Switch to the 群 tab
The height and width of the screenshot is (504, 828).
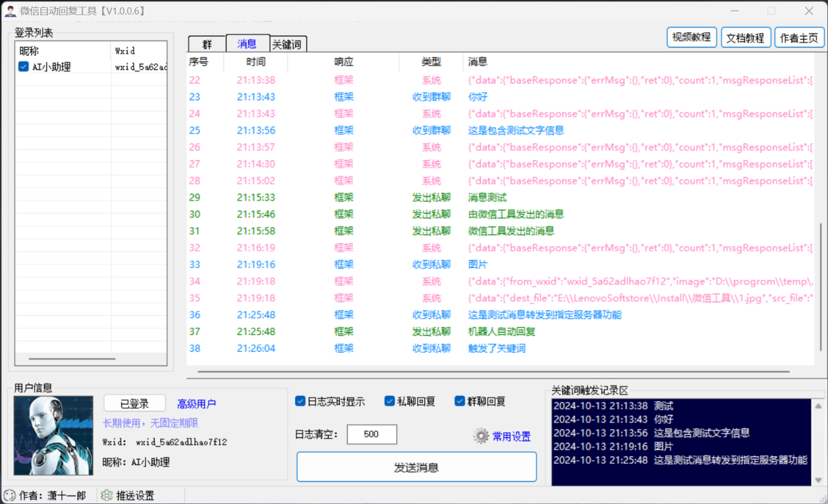click(x=207, y=44)
